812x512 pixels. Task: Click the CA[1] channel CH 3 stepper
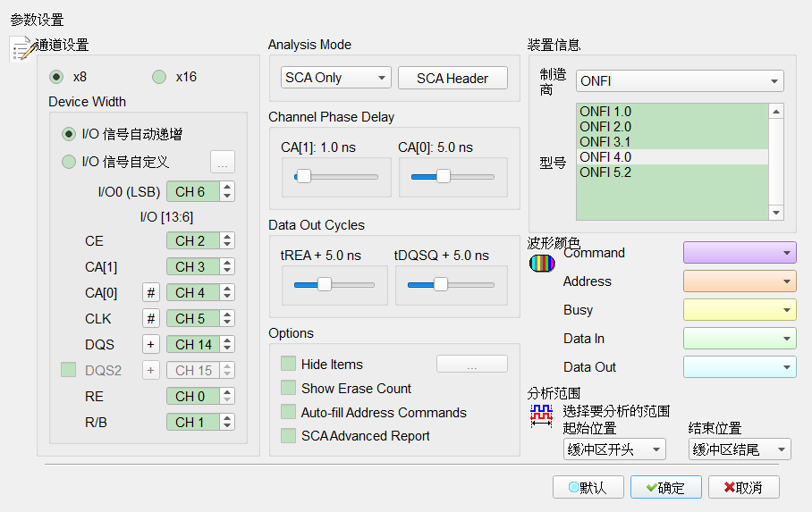(200, 266)
